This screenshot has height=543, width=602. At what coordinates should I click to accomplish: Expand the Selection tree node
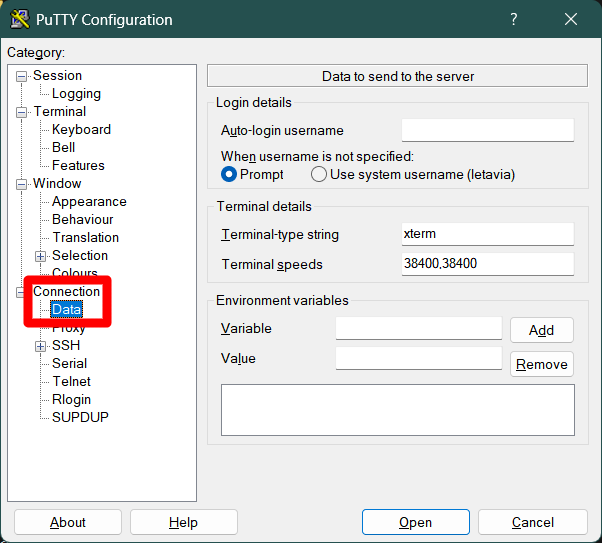(40, 257)
